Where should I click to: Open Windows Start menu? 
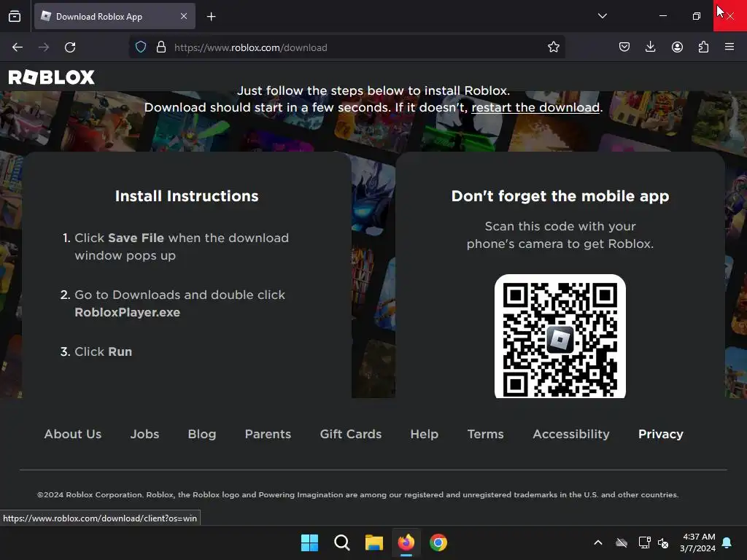[x=309, y=542]
